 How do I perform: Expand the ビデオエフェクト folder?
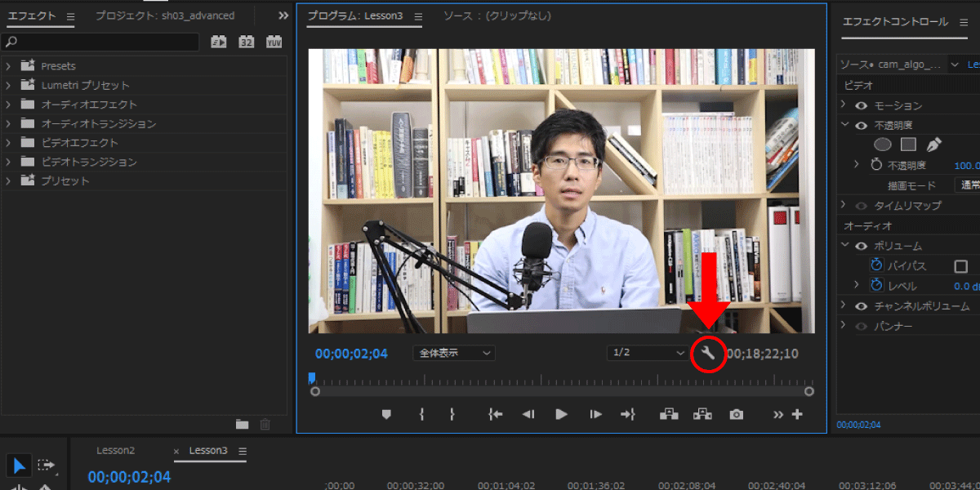(8, 143)
